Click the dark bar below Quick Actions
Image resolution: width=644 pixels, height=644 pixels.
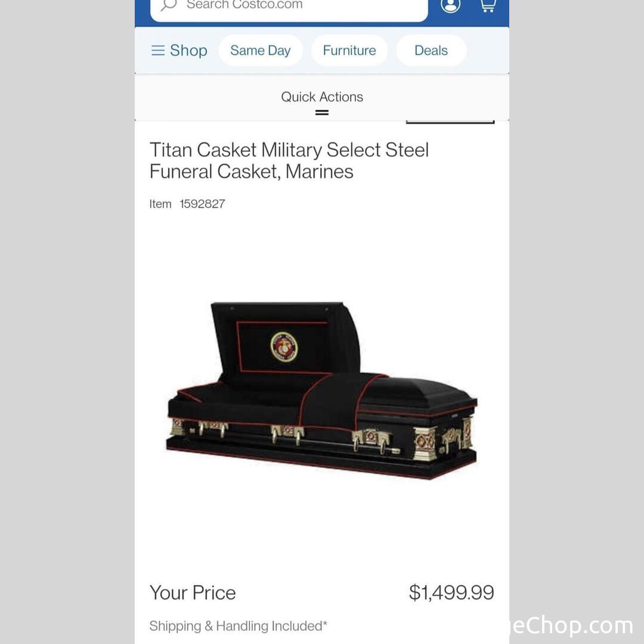450,122
